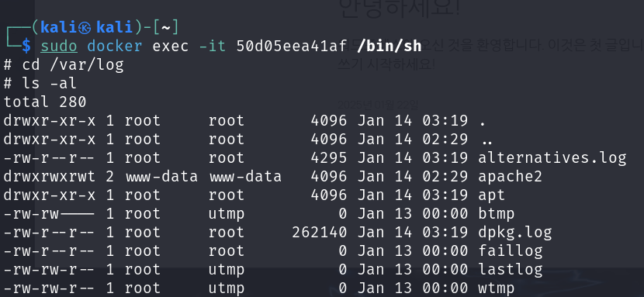Click the btmp permissions -rw-rw----

(x=50, y=214)
